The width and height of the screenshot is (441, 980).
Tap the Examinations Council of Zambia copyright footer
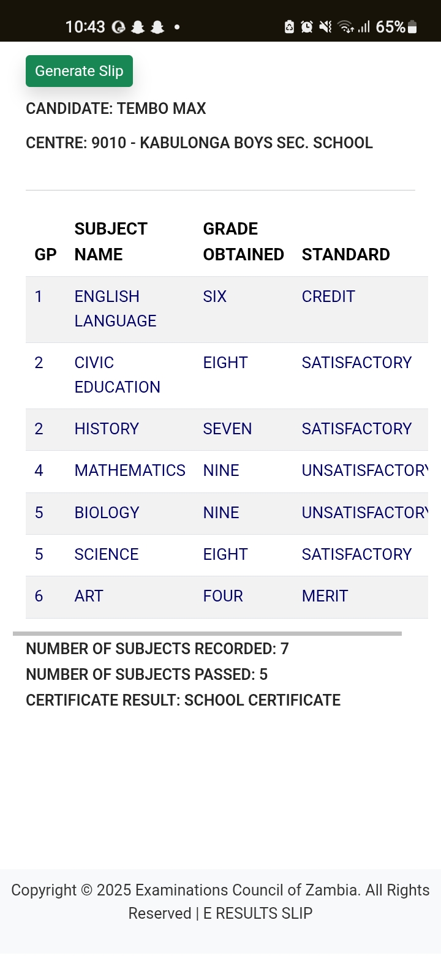[221, 902]
